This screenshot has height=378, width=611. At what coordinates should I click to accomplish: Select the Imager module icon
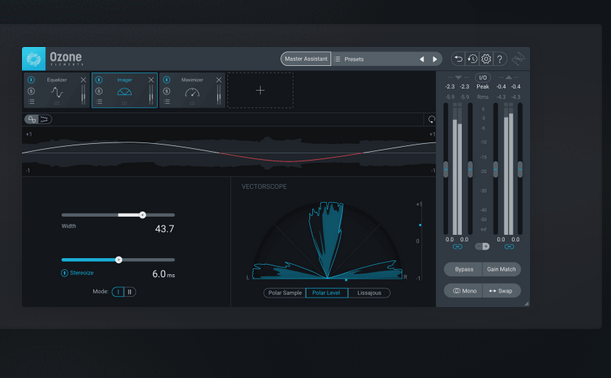125,92
